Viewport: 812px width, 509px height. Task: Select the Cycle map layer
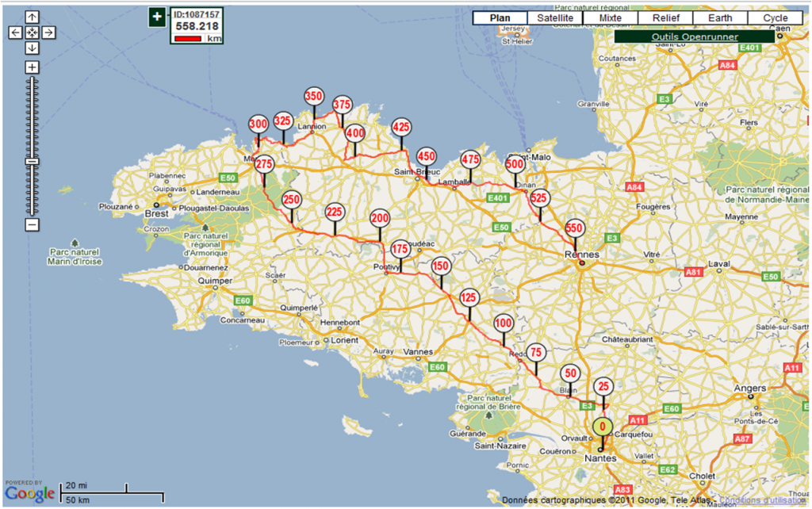pyautogui.click(x=776, y=18)
